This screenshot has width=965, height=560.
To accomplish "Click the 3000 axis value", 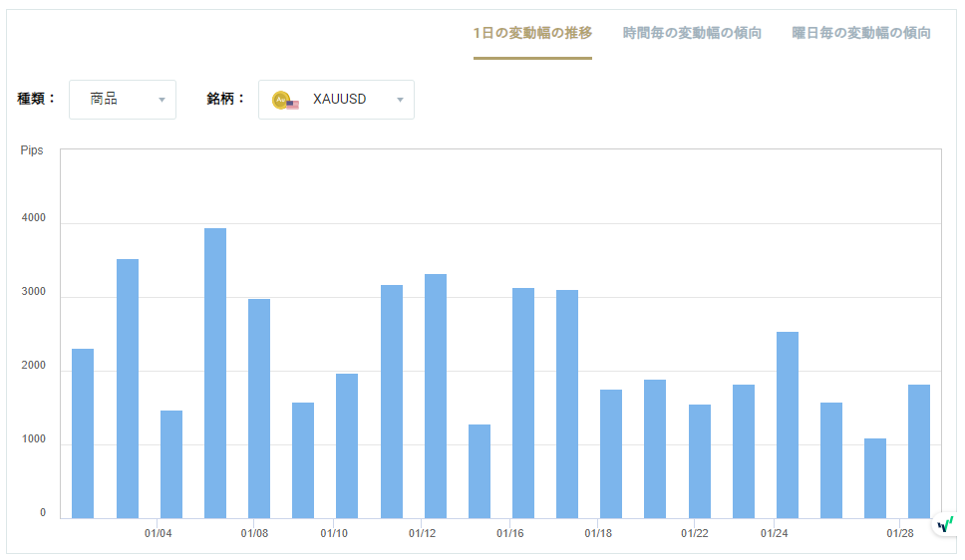I will click(34, 292).
